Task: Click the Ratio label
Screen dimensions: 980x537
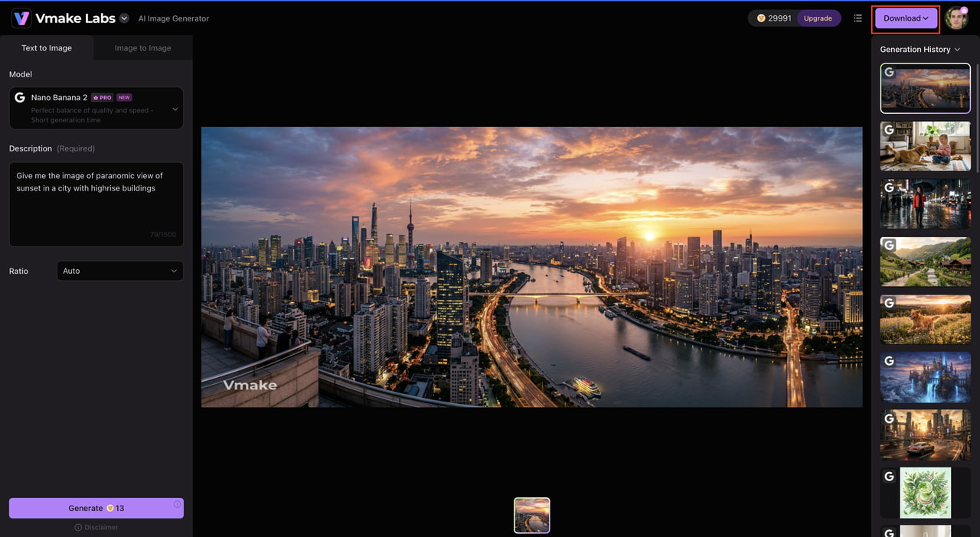Action: (18, 271)
